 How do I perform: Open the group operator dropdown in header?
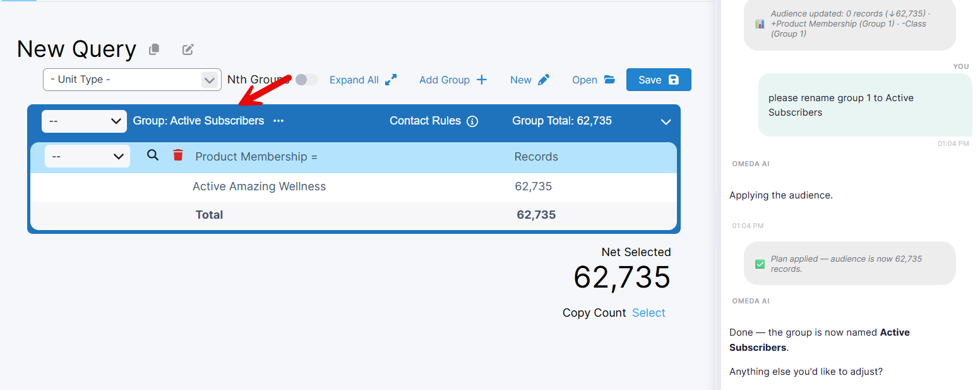[84, 121]
